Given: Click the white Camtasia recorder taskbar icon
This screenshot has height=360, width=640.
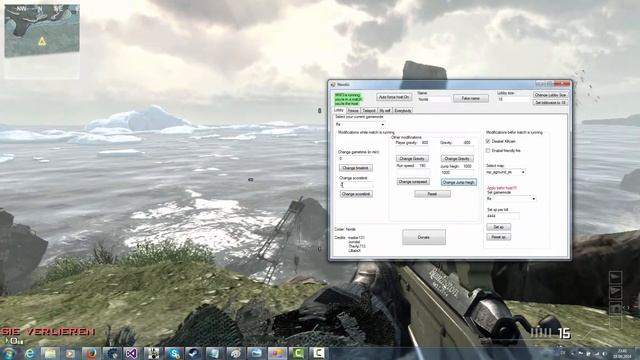Looking at the screenshot, I should point(318,353).
